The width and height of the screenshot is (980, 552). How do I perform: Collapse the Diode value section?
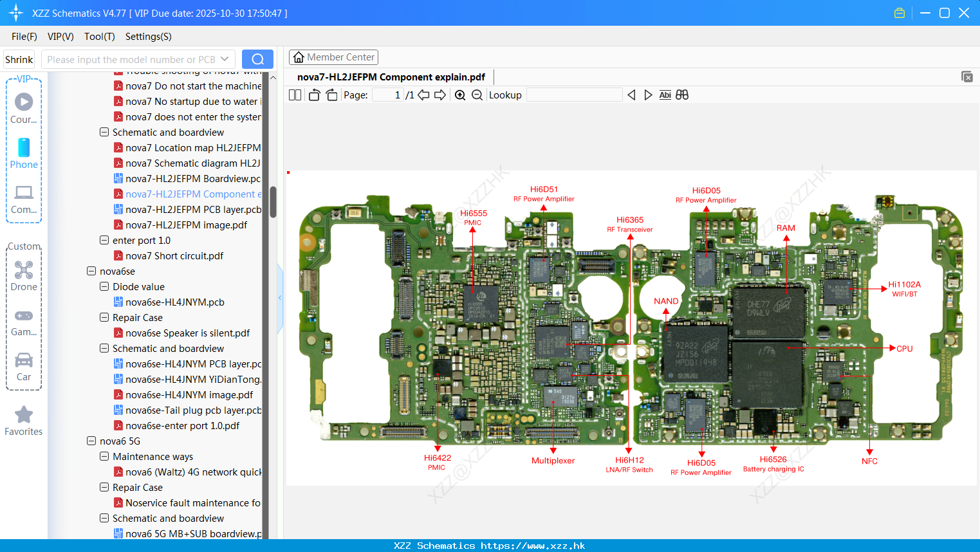click(x=104, y=286)
